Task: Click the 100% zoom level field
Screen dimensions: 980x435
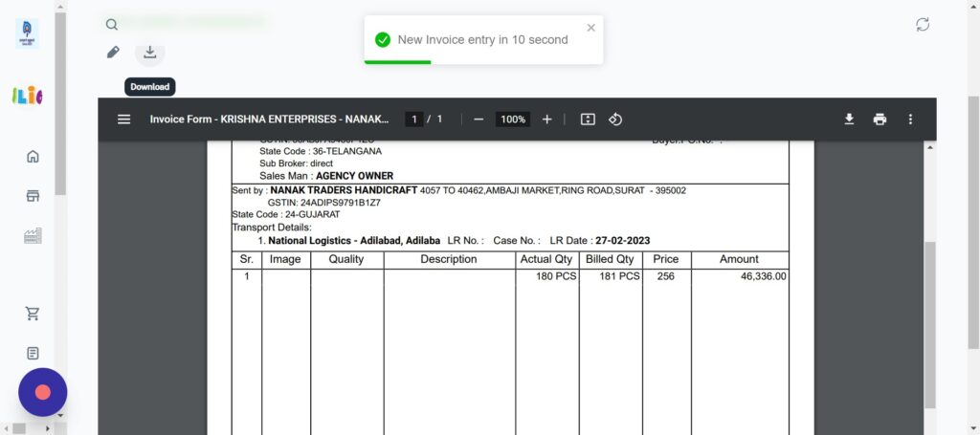Action: pos(513,120)
